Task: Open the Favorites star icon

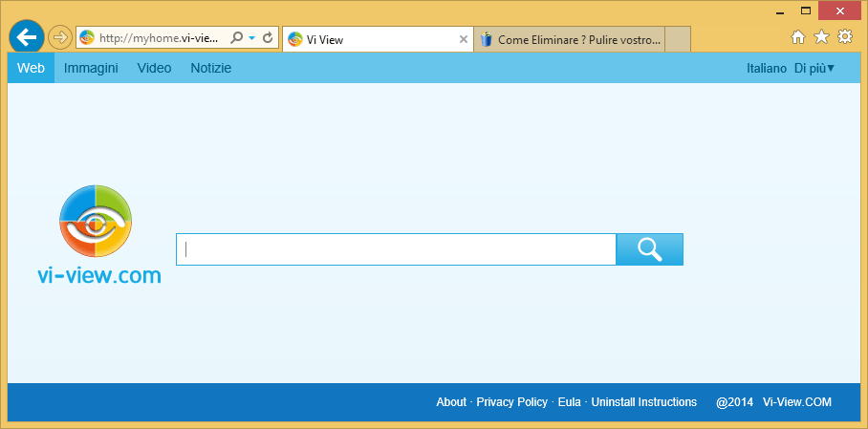Action: click(x=821, y=37)
